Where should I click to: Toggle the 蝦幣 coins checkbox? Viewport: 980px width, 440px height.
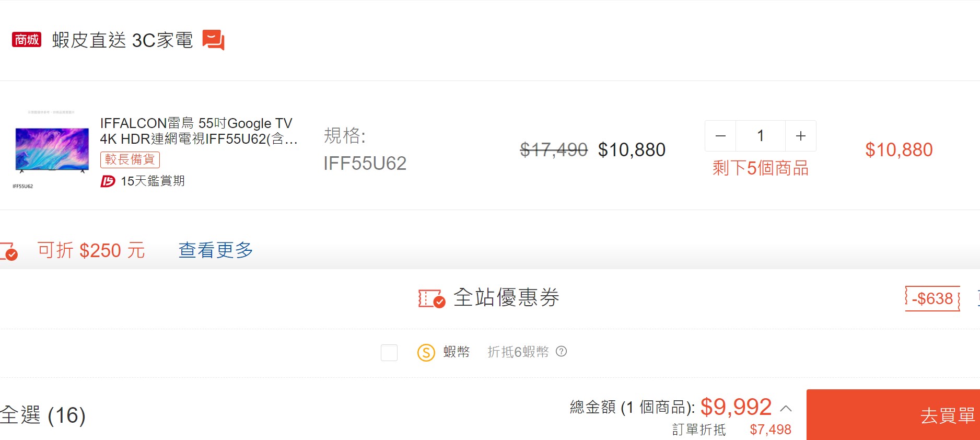click(x=389, y=352)
